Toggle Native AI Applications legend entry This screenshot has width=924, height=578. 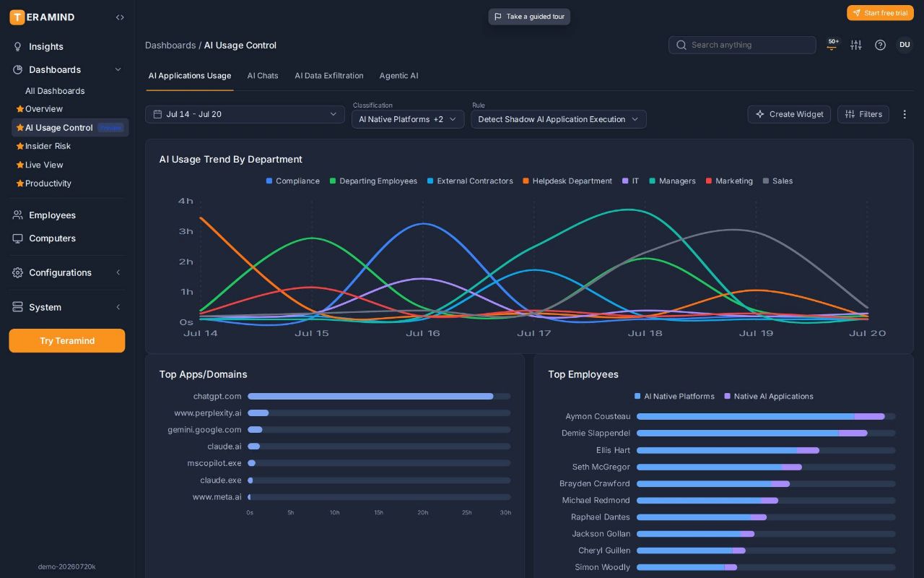coord(768,397)
